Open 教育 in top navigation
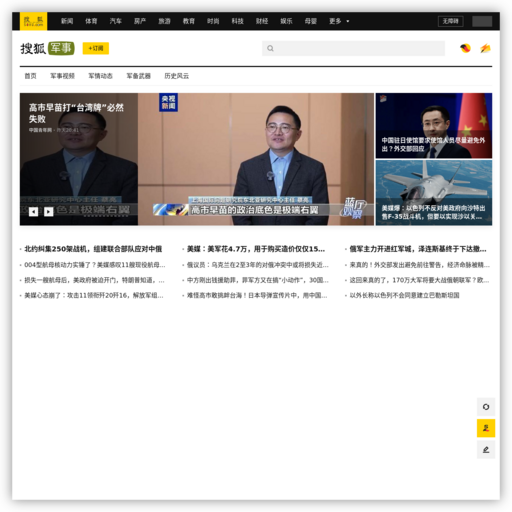 pyautogui.click(x=189, y=21)
